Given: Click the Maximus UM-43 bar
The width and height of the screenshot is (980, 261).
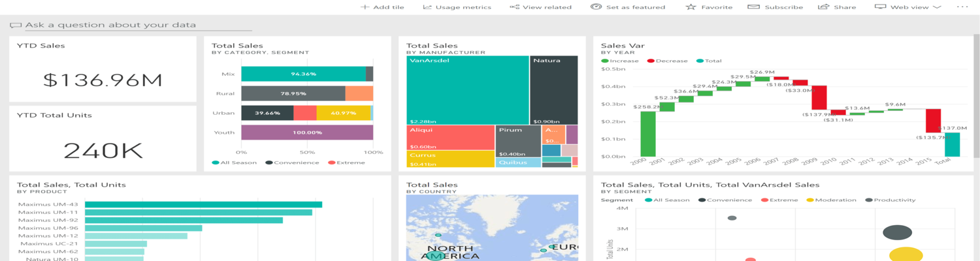Looking at the screenshot, I should (203, 205).
